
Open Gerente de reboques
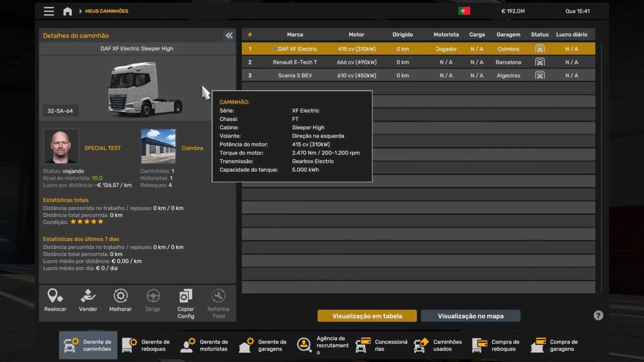point(146,345)
